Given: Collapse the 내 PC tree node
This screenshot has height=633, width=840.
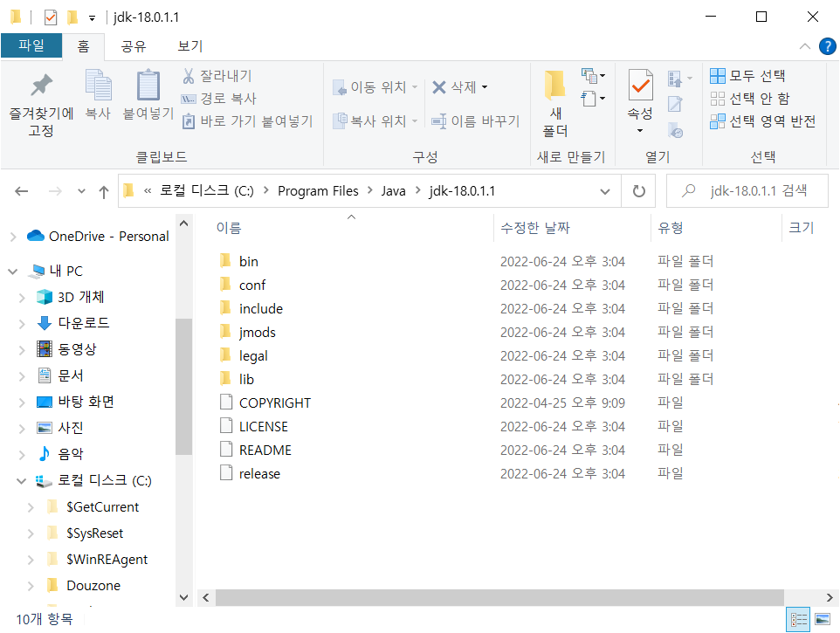Looking at the screenshot, I should [13, 272].
